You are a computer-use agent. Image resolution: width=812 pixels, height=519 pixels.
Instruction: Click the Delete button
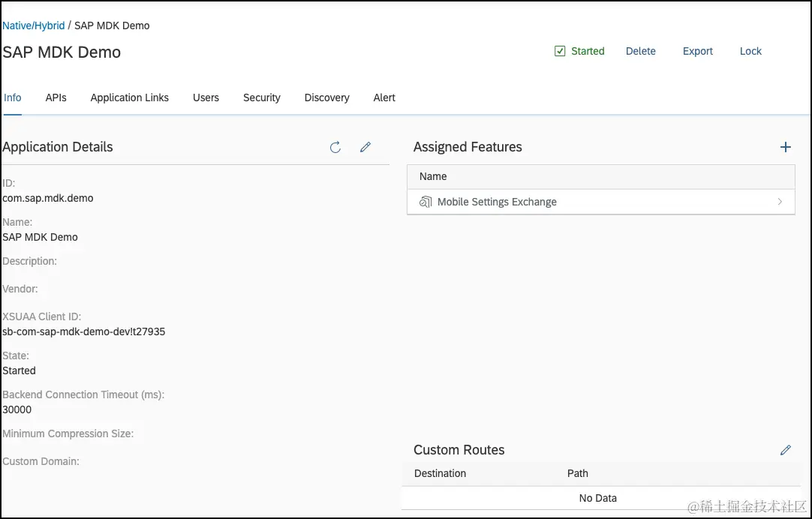(x=641, y=51)
